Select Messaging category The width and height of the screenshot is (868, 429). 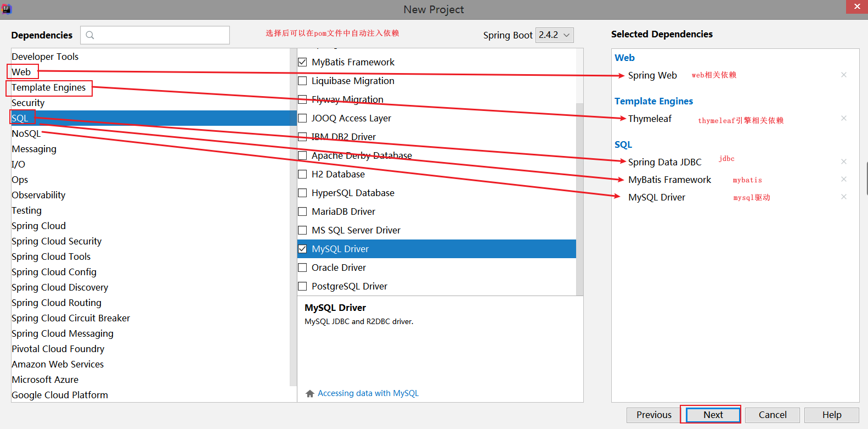34,149
